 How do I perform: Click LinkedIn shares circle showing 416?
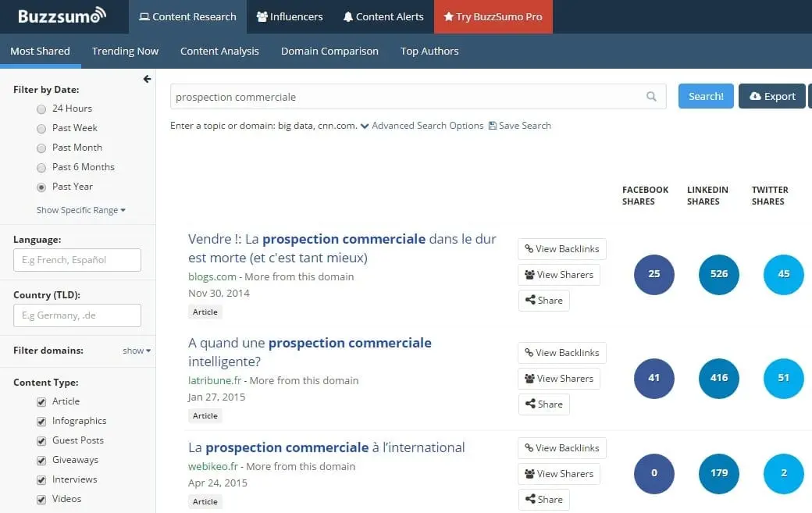(719, 379)
